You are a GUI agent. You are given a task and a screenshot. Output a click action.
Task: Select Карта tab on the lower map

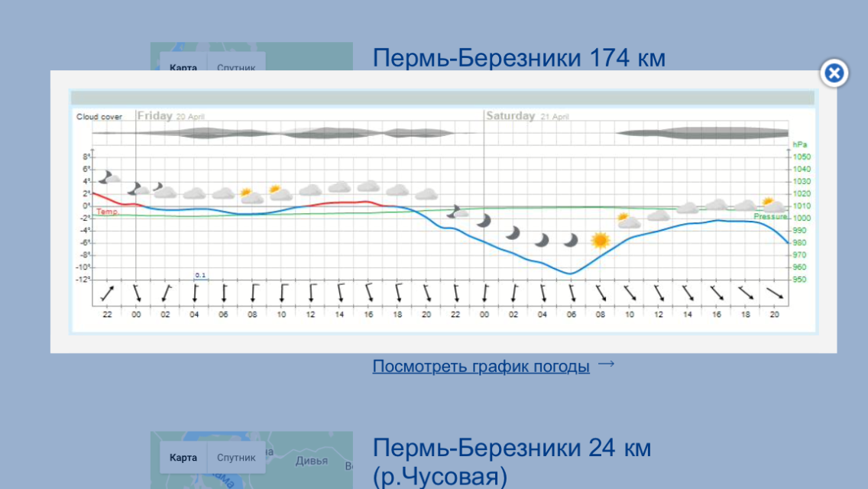click(x=183, y=458)
